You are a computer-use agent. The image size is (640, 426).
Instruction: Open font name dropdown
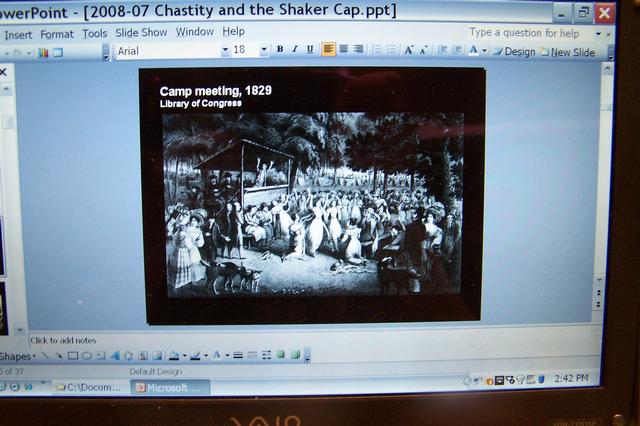(x=225, y=50)
